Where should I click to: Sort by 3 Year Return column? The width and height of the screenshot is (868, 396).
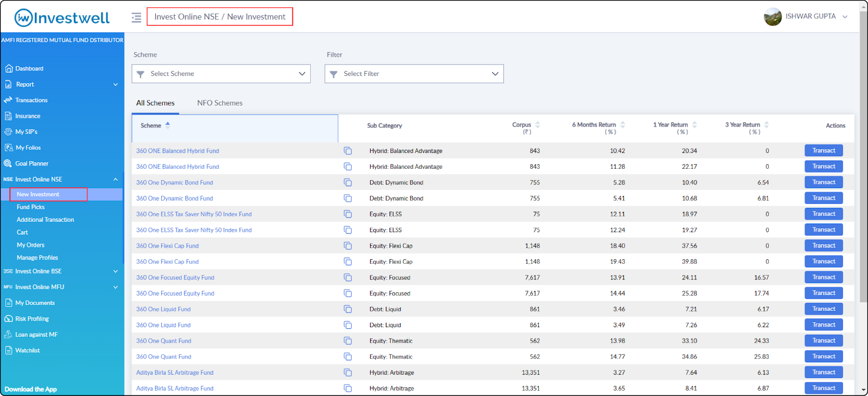coord(767,125)
